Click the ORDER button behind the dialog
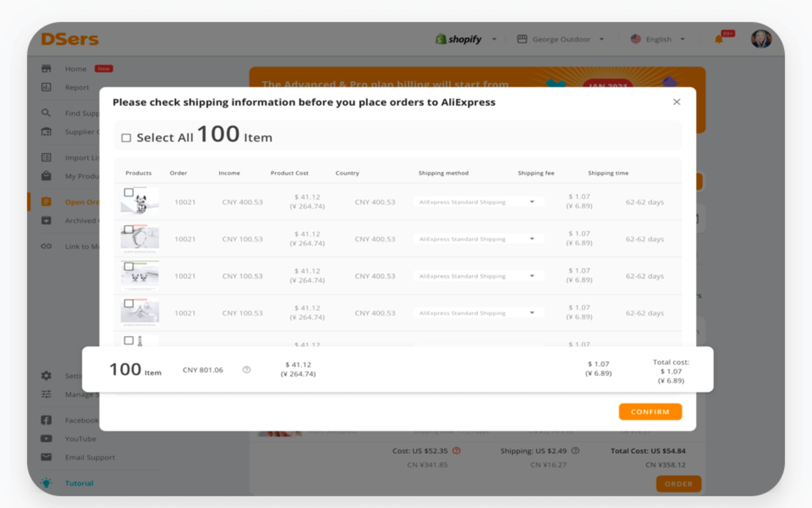 (x=678, y=484)
